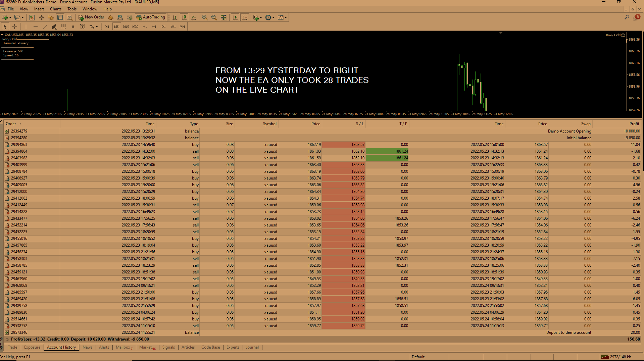Select the D1 timeframe

[x=163, y=27]
